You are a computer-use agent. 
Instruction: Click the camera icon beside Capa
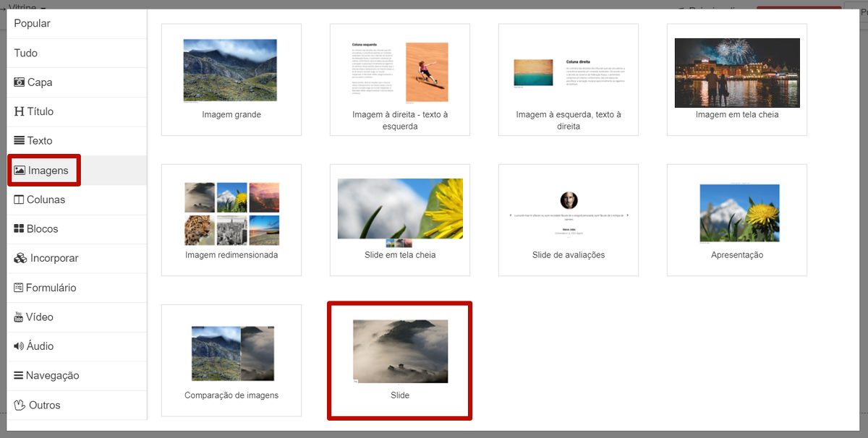(20, 82)
